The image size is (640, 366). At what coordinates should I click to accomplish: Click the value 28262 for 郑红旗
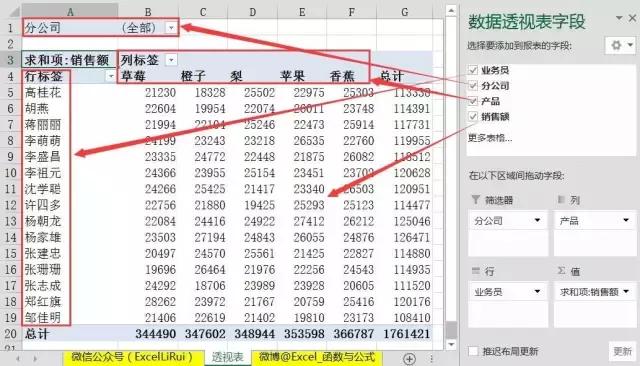point(160,302)
